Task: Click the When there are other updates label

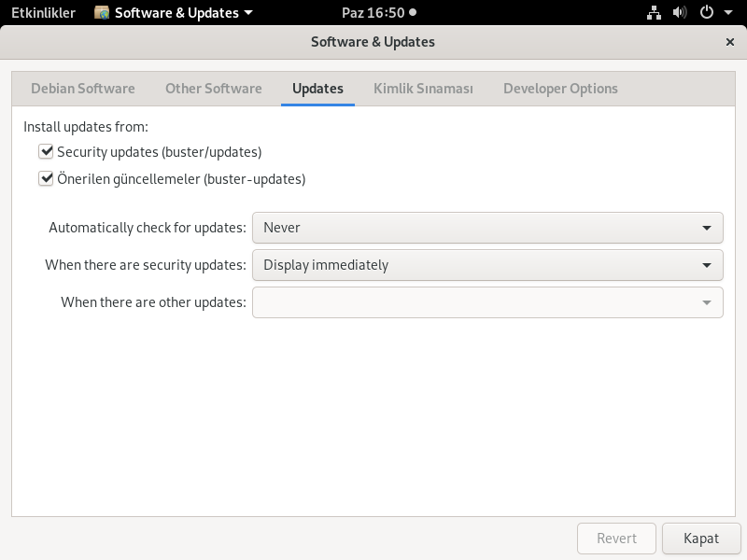Action: pos(153,302)
